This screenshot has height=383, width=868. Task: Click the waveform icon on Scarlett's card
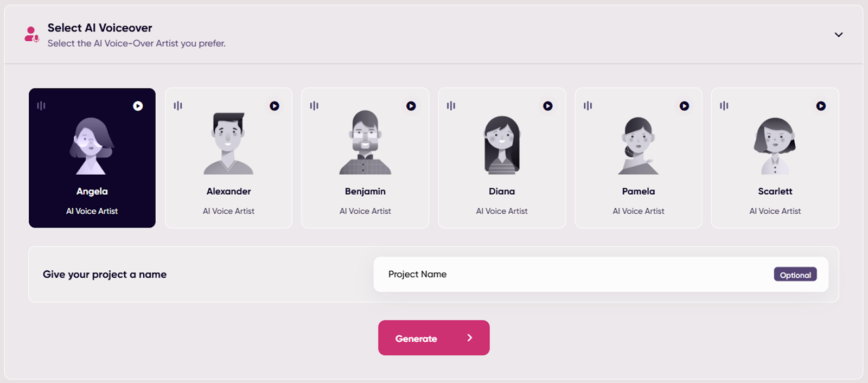[724, 106]
